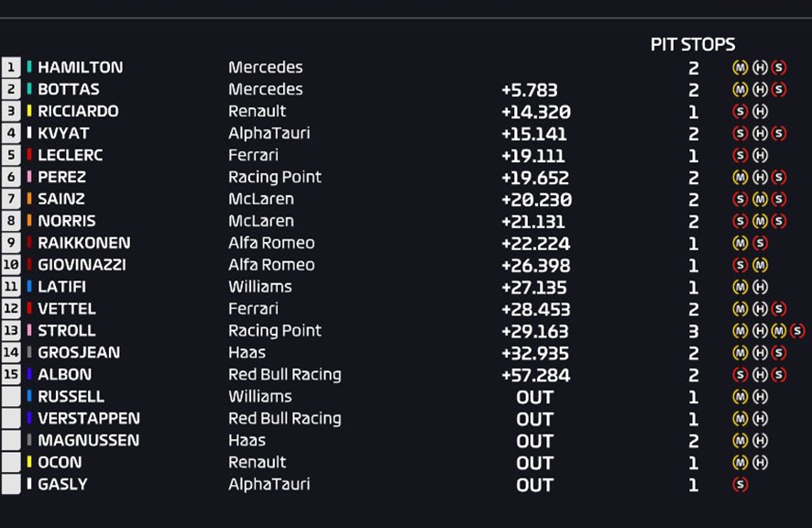The height and width of the screenshot is (528, 812).
Task: Click the pink team color bar beside Perez
Action: point(29,177)
